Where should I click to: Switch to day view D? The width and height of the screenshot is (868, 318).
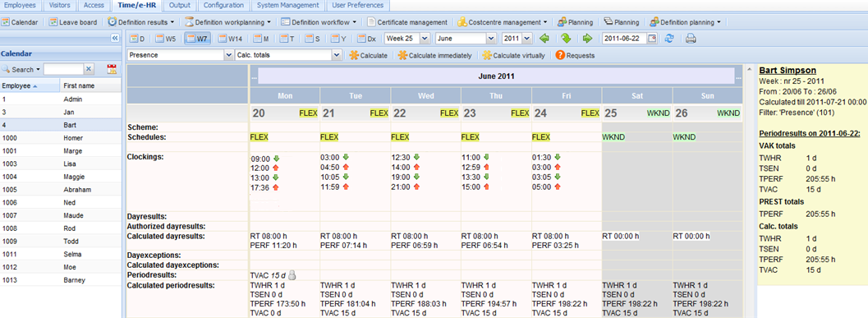tap(137, 39)
